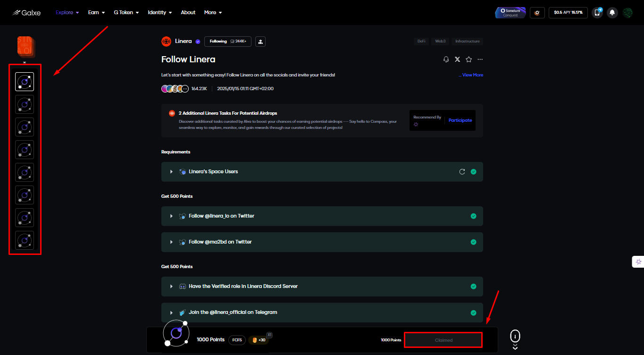Click the Discord icon in Verified role row
This screenshot has width=644, height=355.
pos(183,287)
